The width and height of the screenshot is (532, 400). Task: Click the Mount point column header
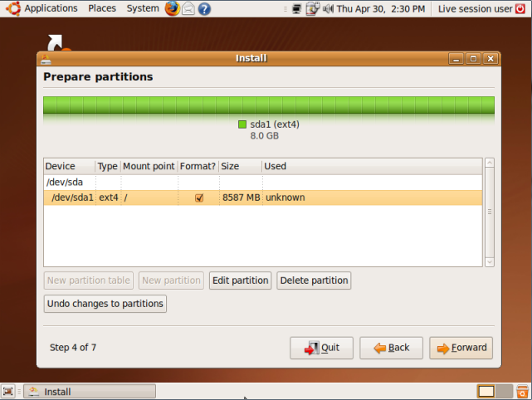(149, 166)
